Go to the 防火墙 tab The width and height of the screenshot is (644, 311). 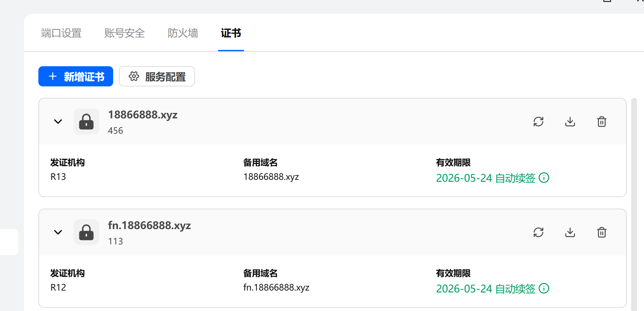pos(183,33)
